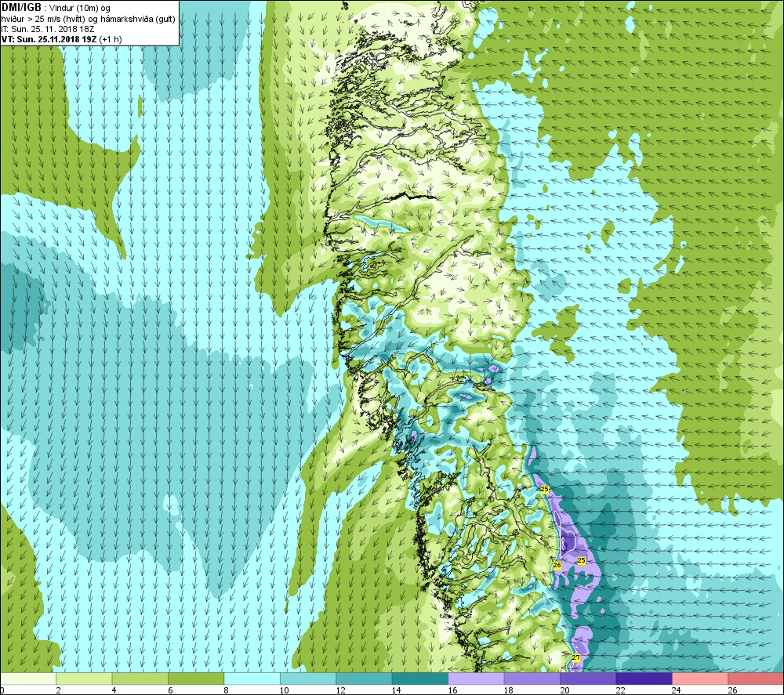784x695 pixels.
Task: Pick the 20–22 m/s violet legend swatch
Action: coord(588,679)
